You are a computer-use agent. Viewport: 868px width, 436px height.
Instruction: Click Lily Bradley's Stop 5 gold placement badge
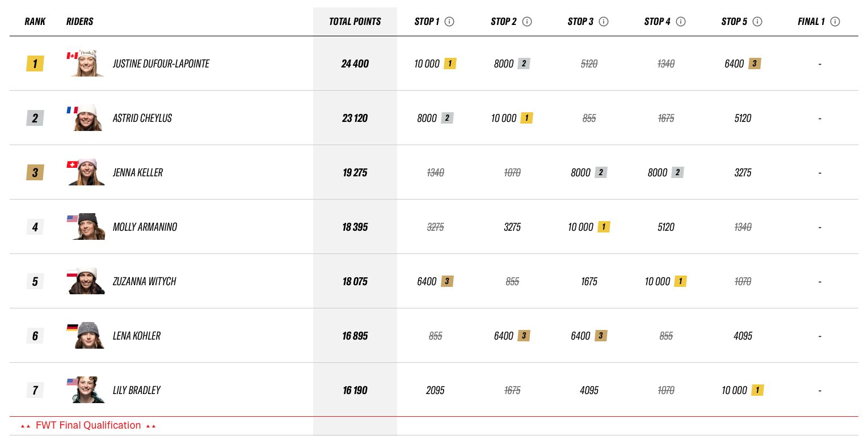coord(757,390)
